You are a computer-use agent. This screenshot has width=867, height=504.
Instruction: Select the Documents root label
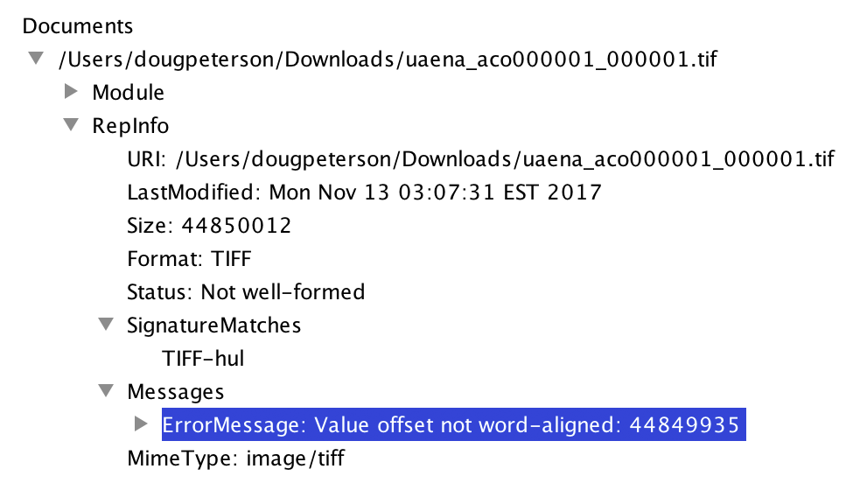(x=78, y=26)
